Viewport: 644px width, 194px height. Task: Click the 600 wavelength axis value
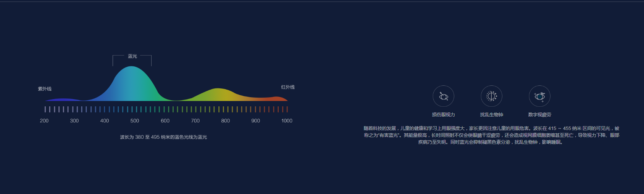click(x=165, y=121)
